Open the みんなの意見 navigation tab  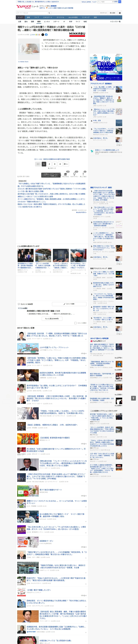click(73, 17)
